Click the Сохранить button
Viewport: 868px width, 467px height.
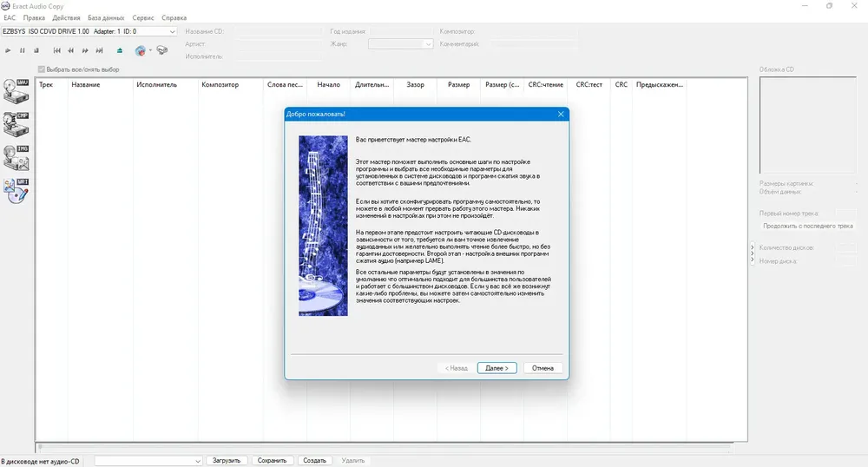pyautogui.click(x=272, y=460)
